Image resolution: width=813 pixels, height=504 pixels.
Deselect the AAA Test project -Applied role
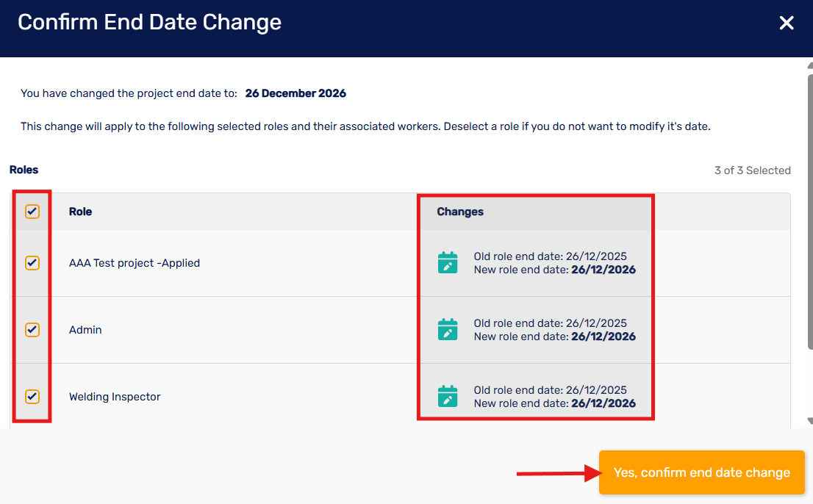32,262
